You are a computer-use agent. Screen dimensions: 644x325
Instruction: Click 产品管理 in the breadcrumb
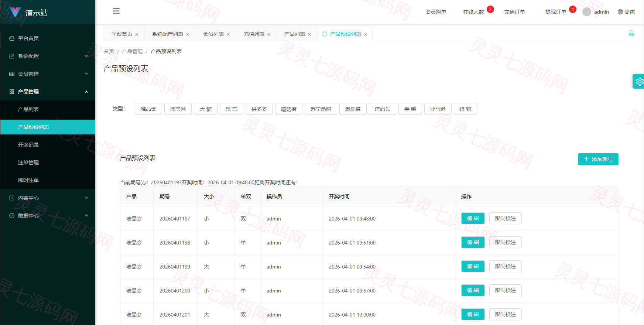(x=132, y=51)
